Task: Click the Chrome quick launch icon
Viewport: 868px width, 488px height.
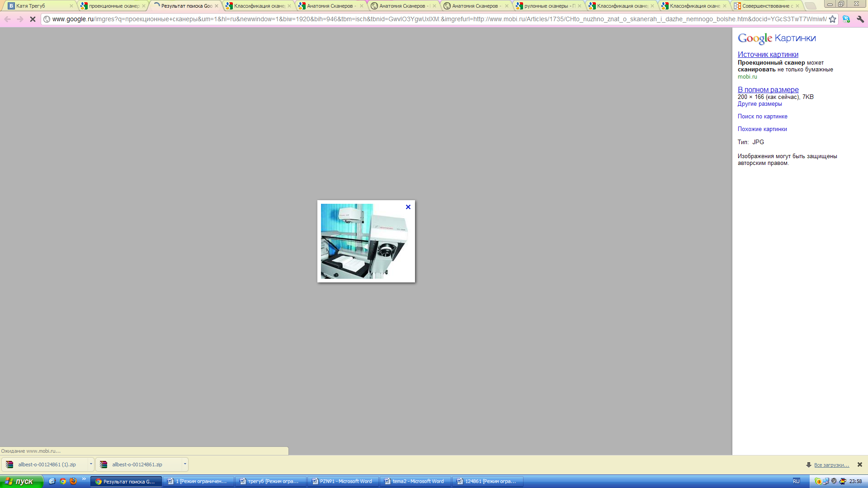Action: (x=63, y=481)
